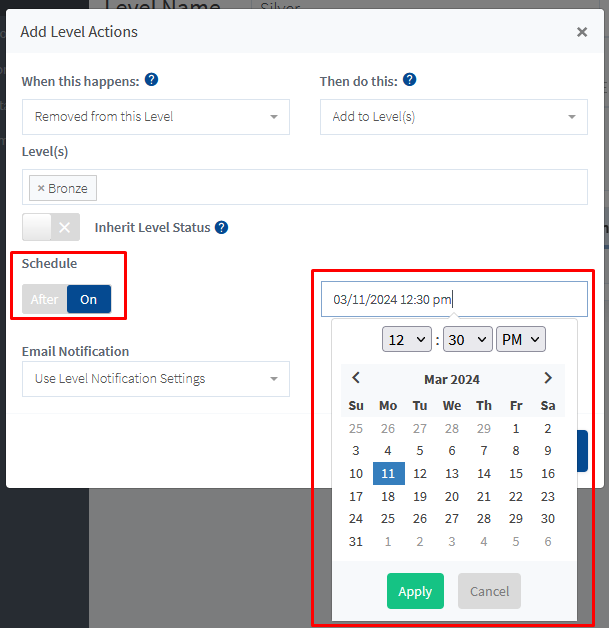Click the Apply button in date picker
This screenshot has width=609, height=628.
[415, 591]
